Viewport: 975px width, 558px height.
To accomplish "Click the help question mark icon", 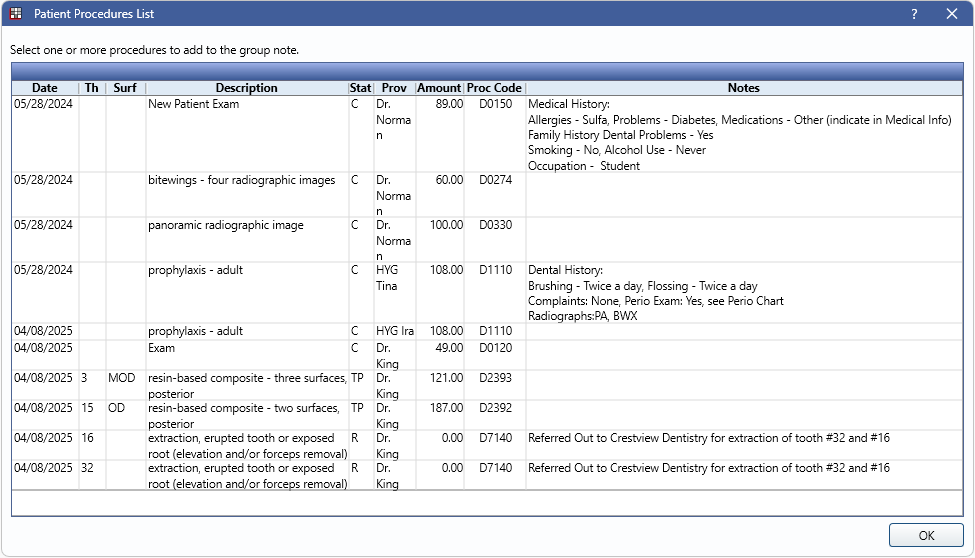I will click(x=914, y=14).
